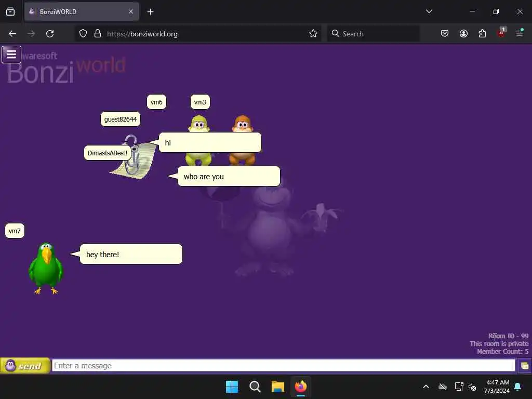Click the green parrot character vm7

46,268
